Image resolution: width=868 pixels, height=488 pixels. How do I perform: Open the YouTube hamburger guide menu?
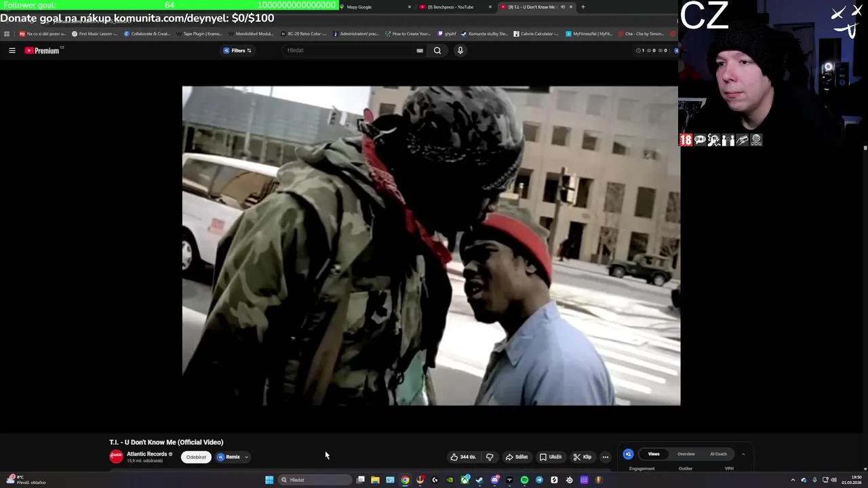coord(12,50)
